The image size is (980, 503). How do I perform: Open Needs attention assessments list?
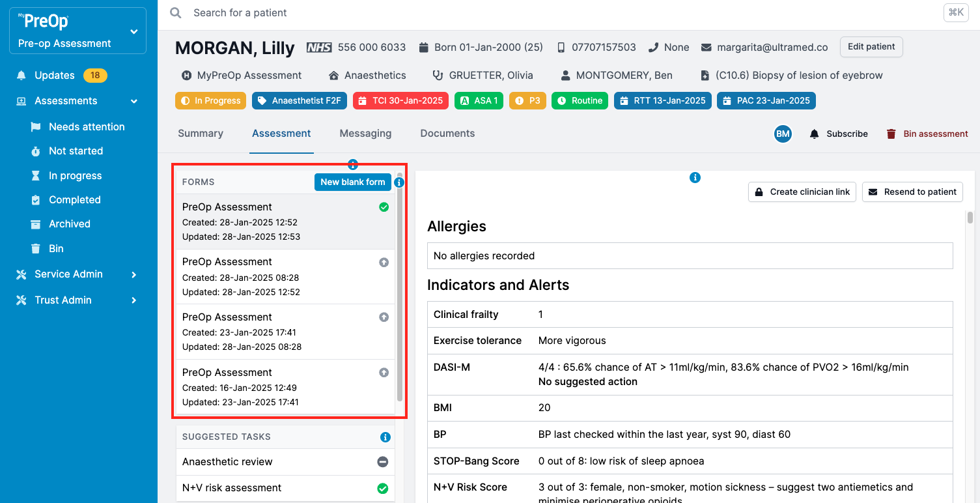87,127
